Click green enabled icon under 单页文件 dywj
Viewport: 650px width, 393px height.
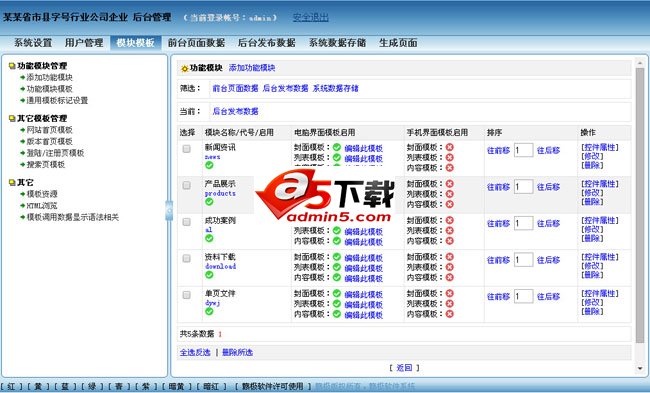coord(209,311)
